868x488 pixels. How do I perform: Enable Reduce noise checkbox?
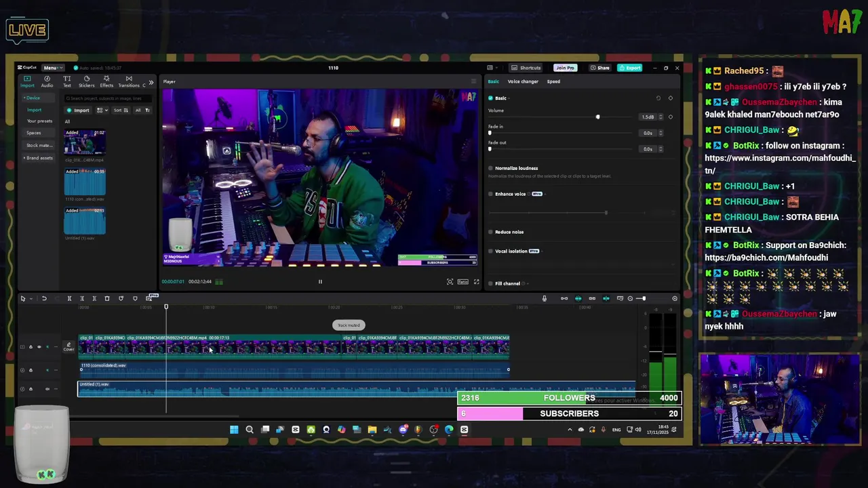point(490,232)
